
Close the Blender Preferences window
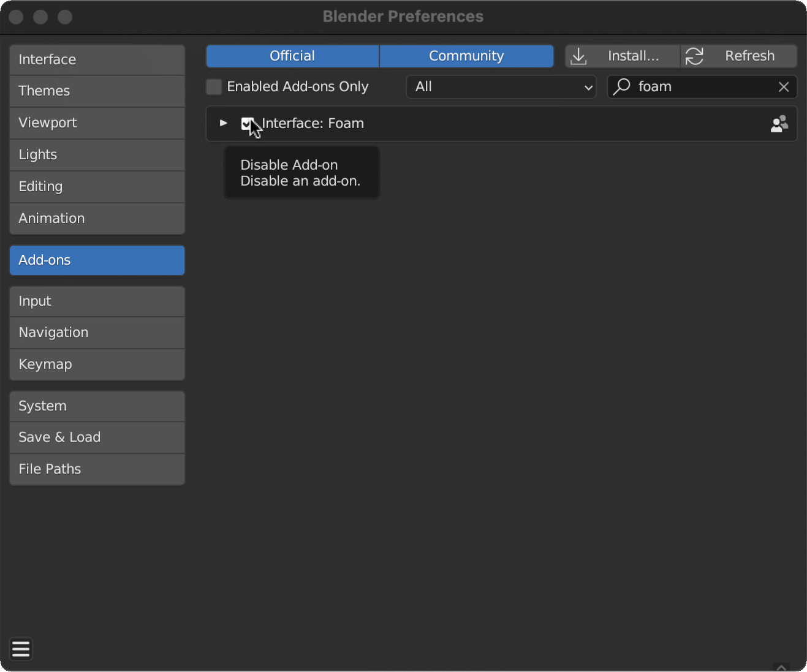pyautogui.click(x=17, y=17)
